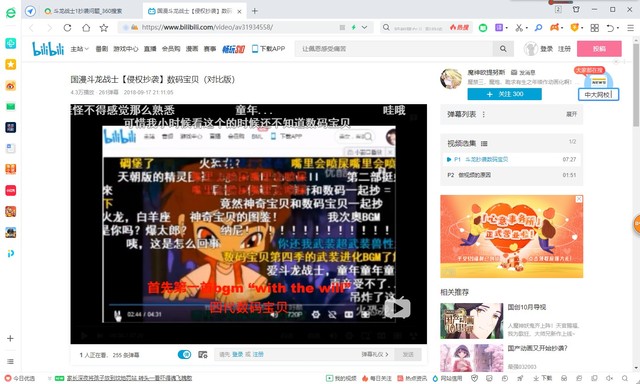Click the screenshot scissors toolbar icon
This screenshot has width=640, height=384.
[x=519, y=28]
